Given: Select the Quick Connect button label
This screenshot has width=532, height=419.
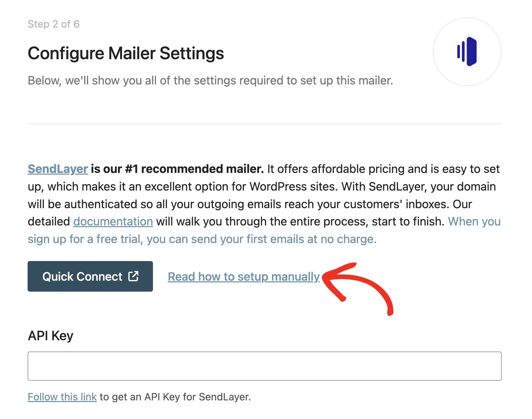Looking at the screenshot, I should (82, 276).
